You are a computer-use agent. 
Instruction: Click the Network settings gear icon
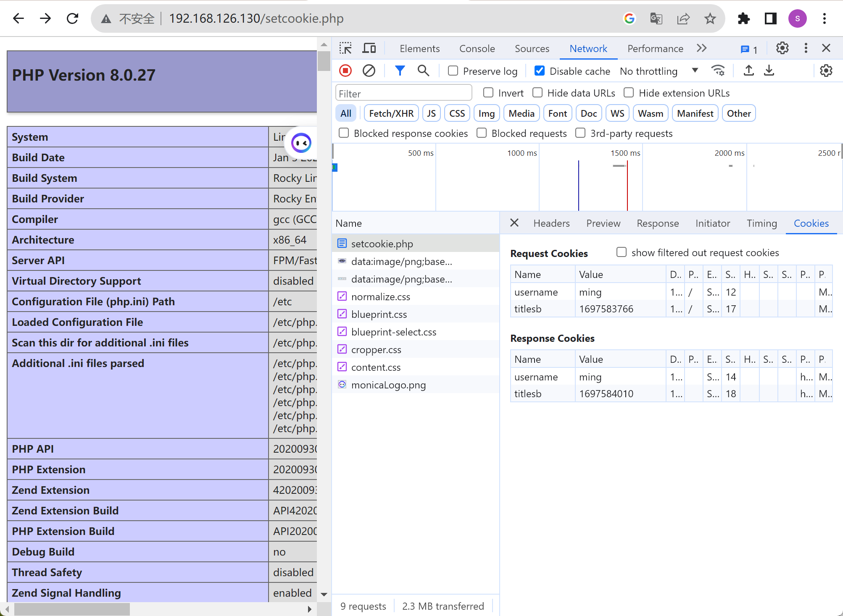827,71
